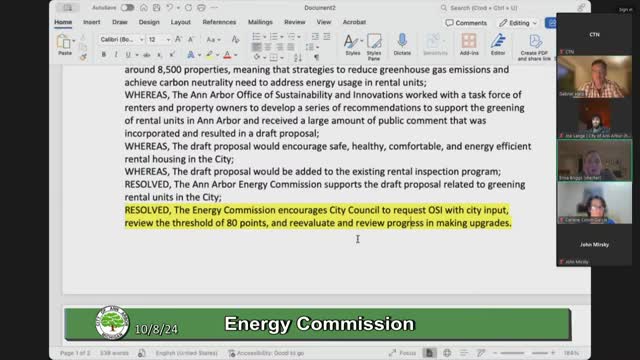This screenshot has width=640, height=360.
Task: Open the Comments pane
Action: point(466,23)
